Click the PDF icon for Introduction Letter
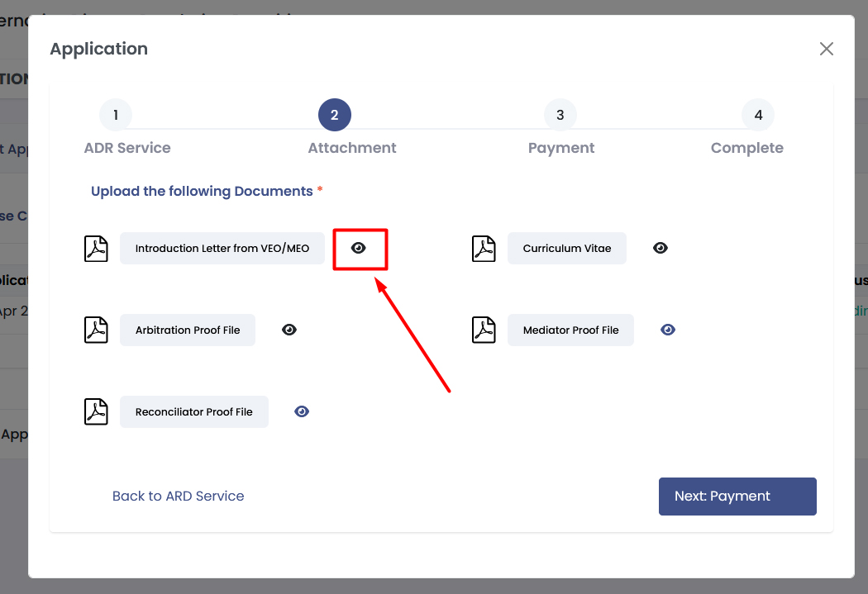The width and height of the screenshot is (868, 594). click(x=97, y=249)
